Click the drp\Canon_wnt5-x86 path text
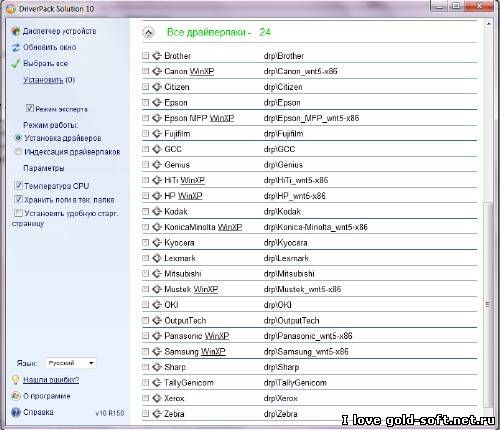The image size is (500, 430). pos(300,71)
